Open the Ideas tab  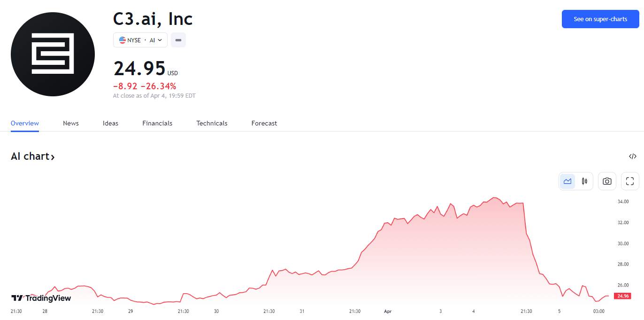[x=110, y=123]
